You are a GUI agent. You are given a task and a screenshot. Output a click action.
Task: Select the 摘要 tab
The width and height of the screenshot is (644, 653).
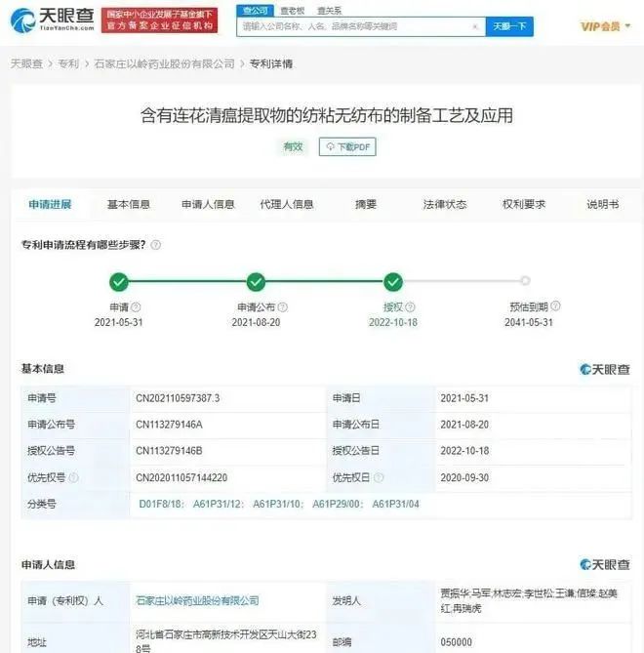click(366, 204)
